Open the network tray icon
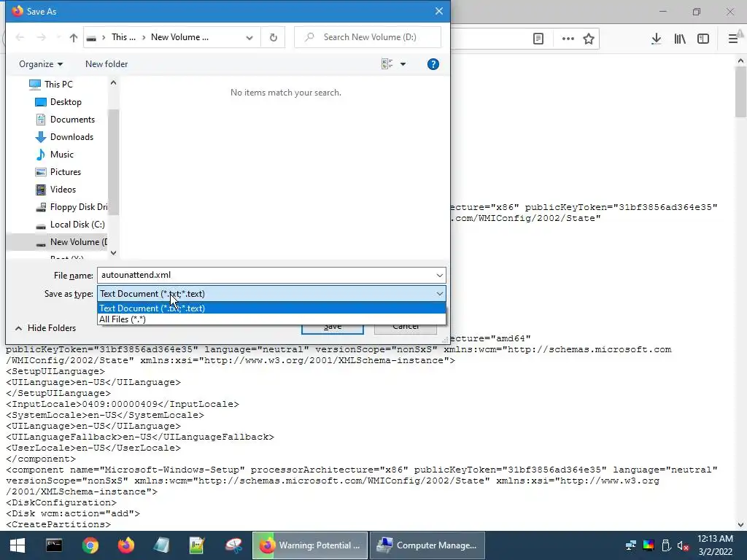Viewport: 747px width, 560px height. click(631, 545)
